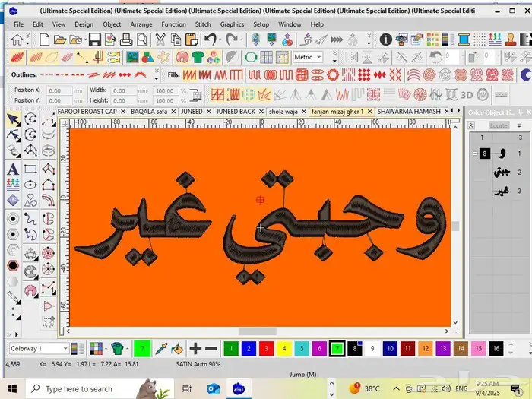Select the arrow selection tool
The height and width of the screenshot is (399, 532).
[x=13, y=119]
